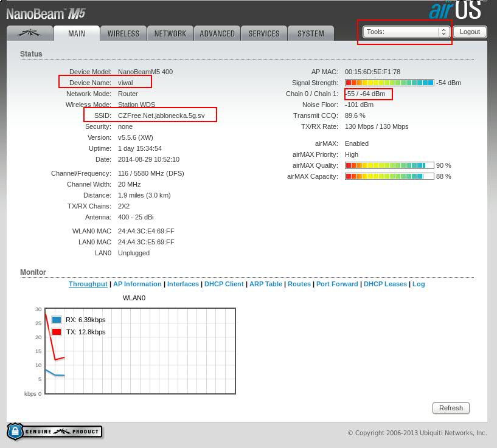
Task: Show the Interfaces monitor
Action: tap(183, 284)
